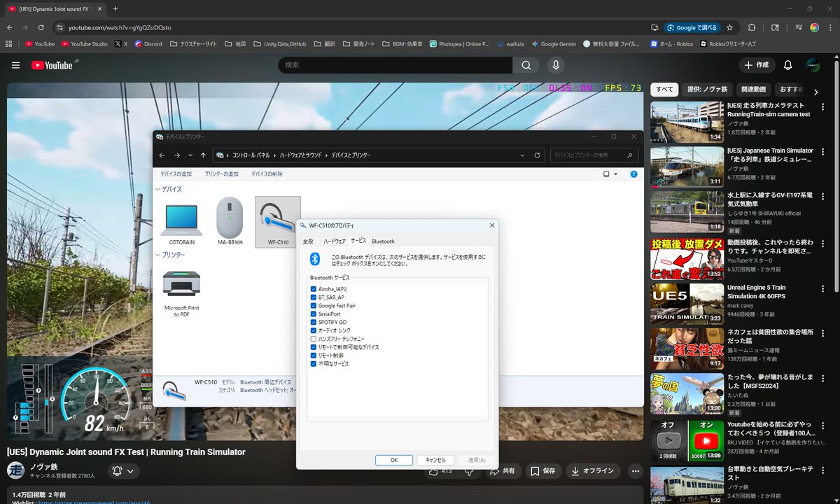Image resolution: width=840 pixels, height=504 pixels.
Task: Download video with オフライン button
Action: (x=593, y=471)
